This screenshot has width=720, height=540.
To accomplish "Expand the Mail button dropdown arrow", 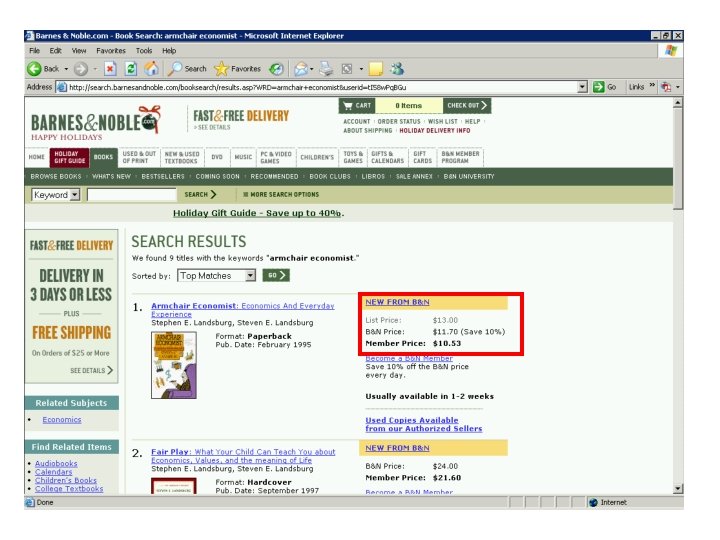I will coord(312,69).
